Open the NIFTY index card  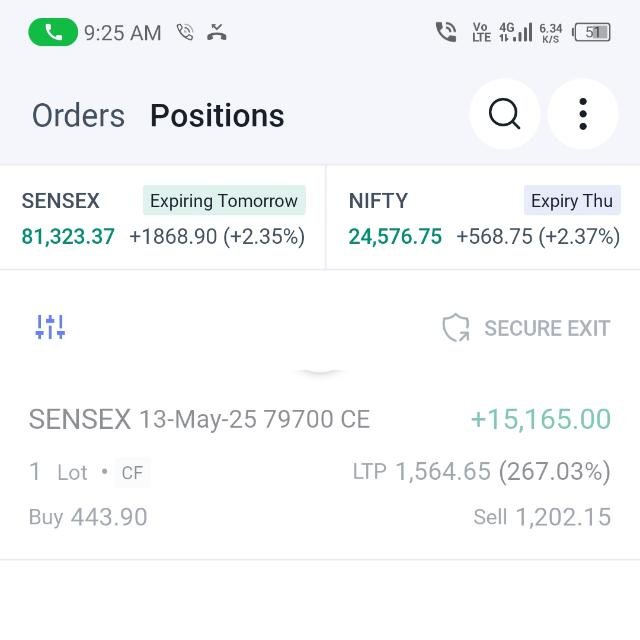point(484,218)
